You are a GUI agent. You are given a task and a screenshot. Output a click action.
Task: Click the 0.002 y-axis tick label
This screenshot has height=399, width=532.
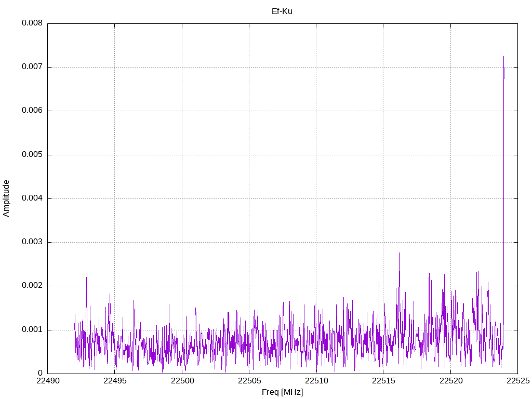tap(32, 286)
